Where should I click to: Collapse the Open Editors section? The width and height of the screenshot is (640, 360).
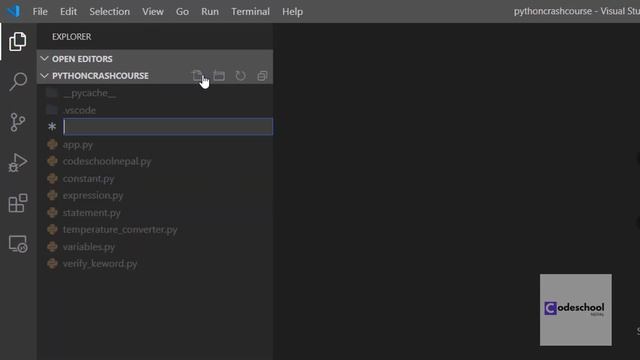(155, 59)
